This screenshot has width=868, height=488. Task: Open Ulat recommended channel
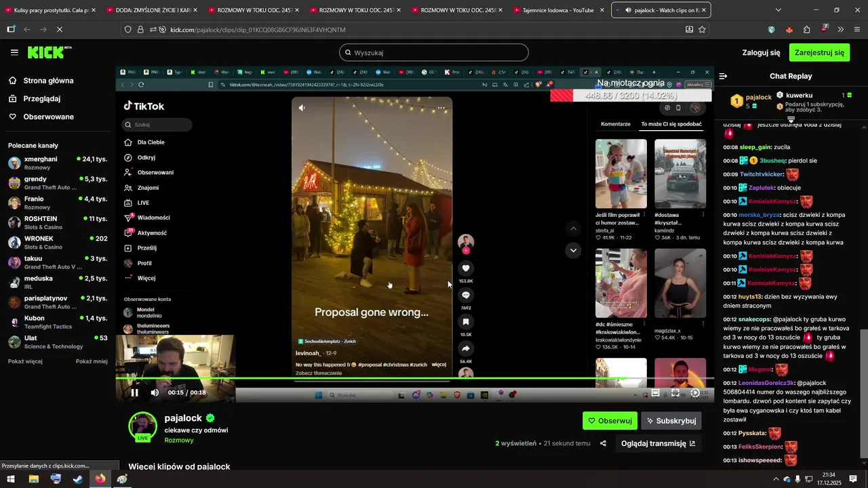(57, 342)
